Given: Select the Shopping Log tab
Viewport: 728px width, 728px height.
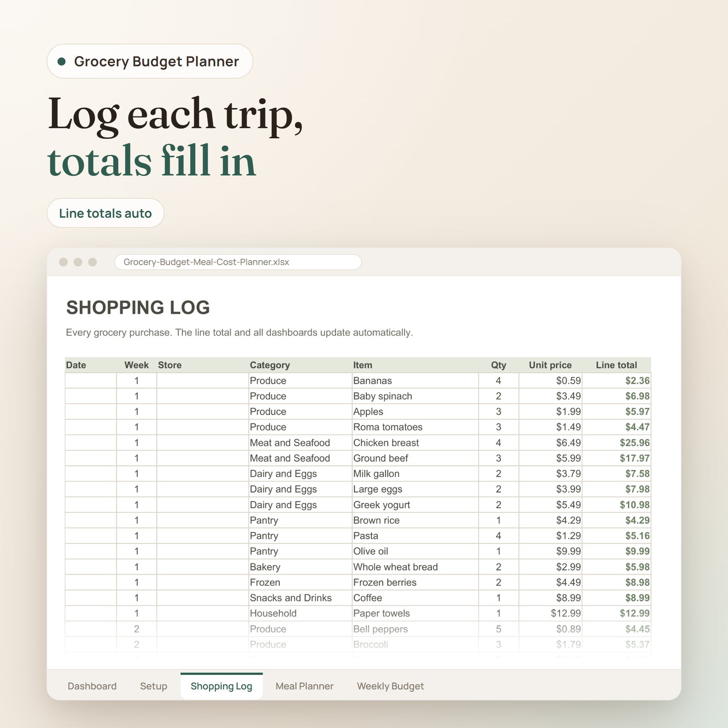Looking at the screenshot, I should click(x=222, y=686).
